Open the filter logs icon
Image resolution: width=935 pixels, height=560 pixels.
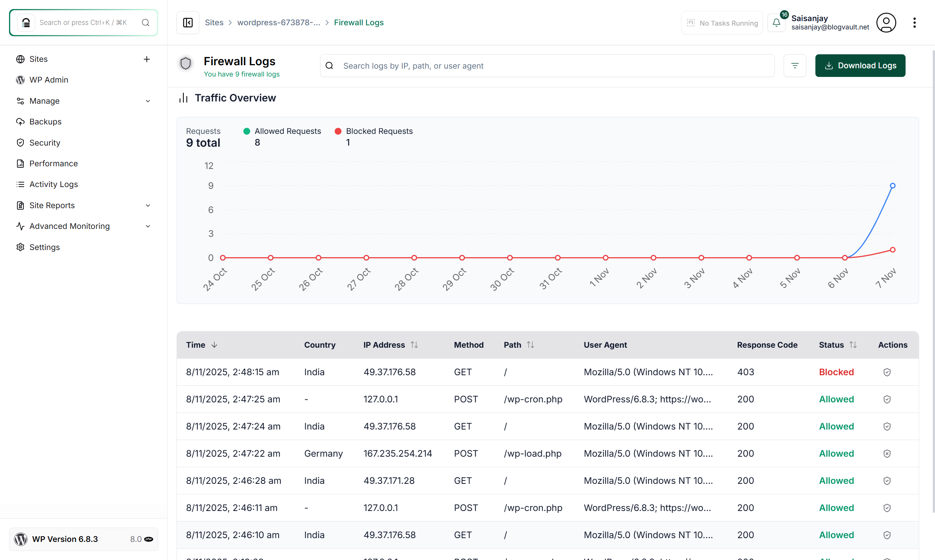795,66
